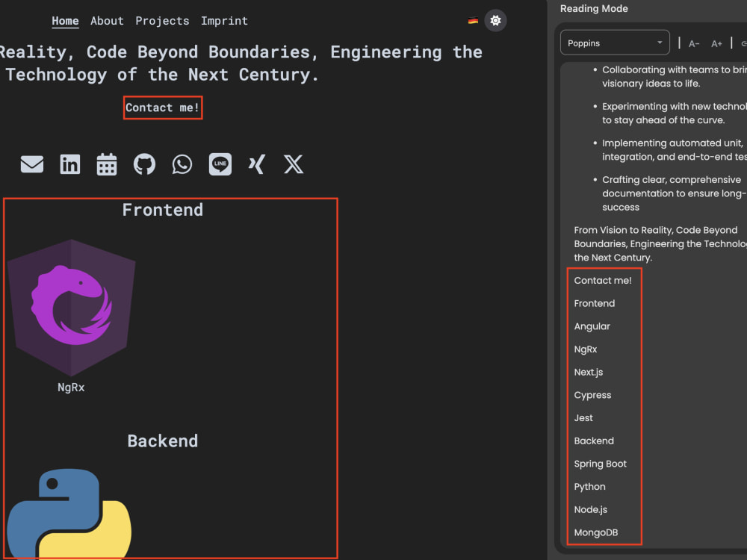Click the Backend section heading
This screenshot has width=747, height=560.
pos(162,441)
